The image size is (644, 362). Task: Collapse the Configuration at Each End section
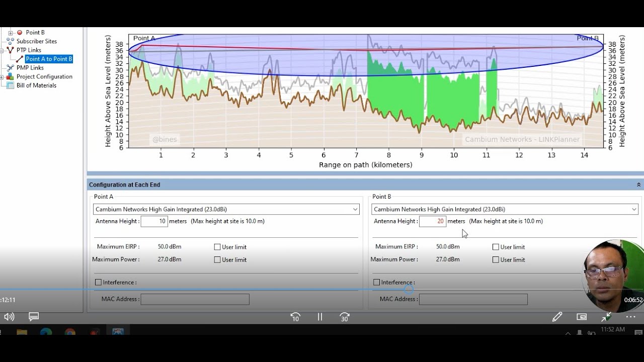click(x=638, y=185)
